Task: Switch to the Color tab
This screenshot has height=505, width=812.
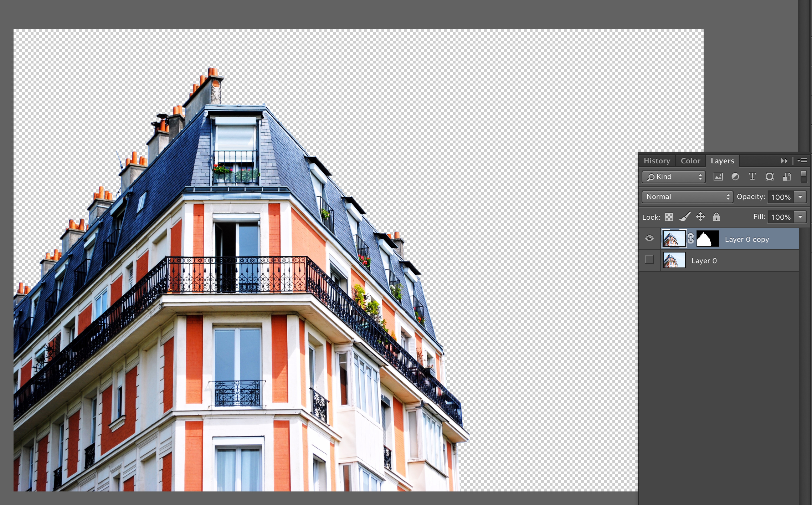Action: [x=689, y=161]
